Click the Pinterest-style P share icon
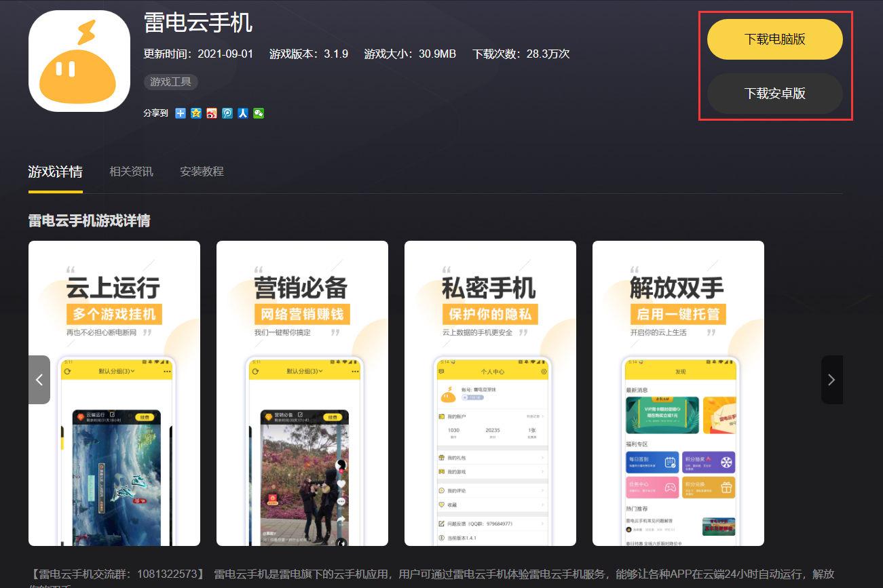The width and height of the screenshot is (883, 588). [x=227, y=113]
